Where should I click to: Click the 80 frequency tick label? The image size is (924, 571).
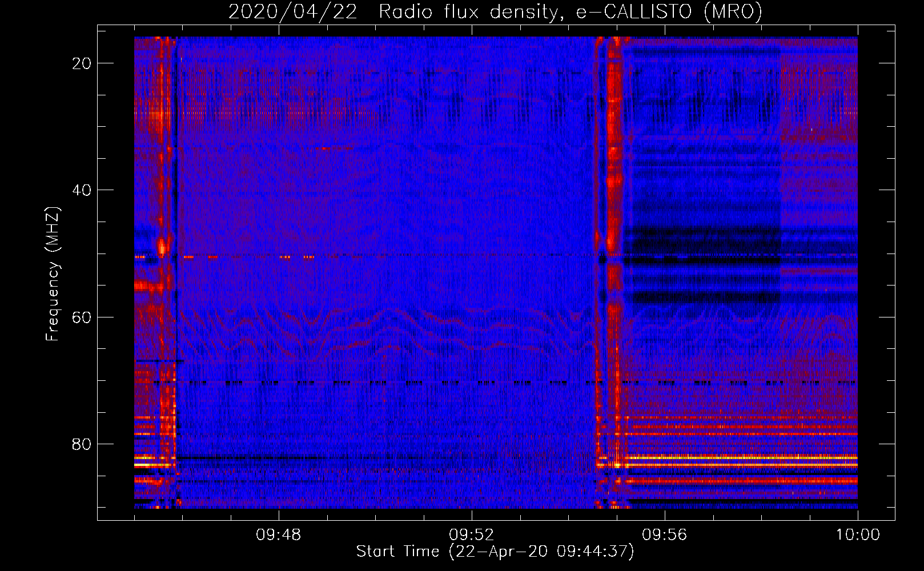tap(82, 444)
